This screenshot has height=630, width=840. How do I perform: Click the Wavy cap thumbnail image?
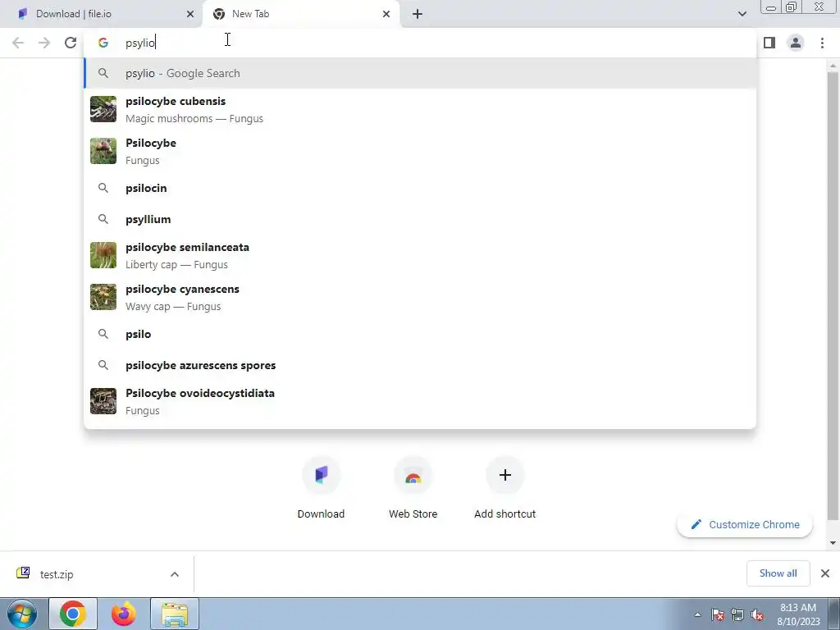tap(103, 297)
